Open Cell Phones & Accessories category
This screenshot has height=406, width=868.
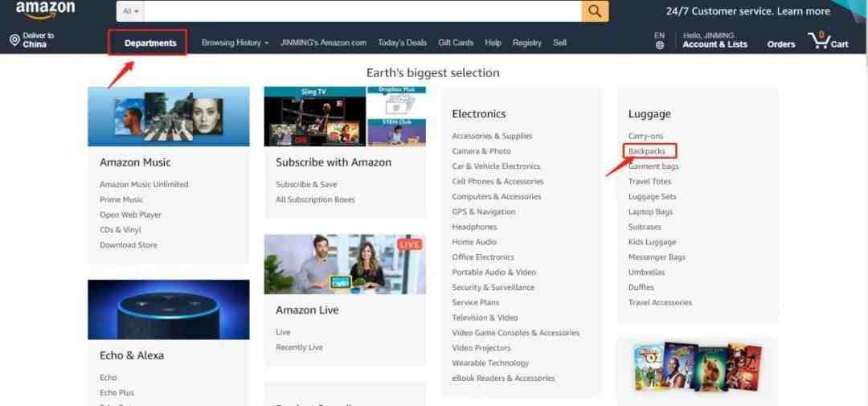pos(497,182)
